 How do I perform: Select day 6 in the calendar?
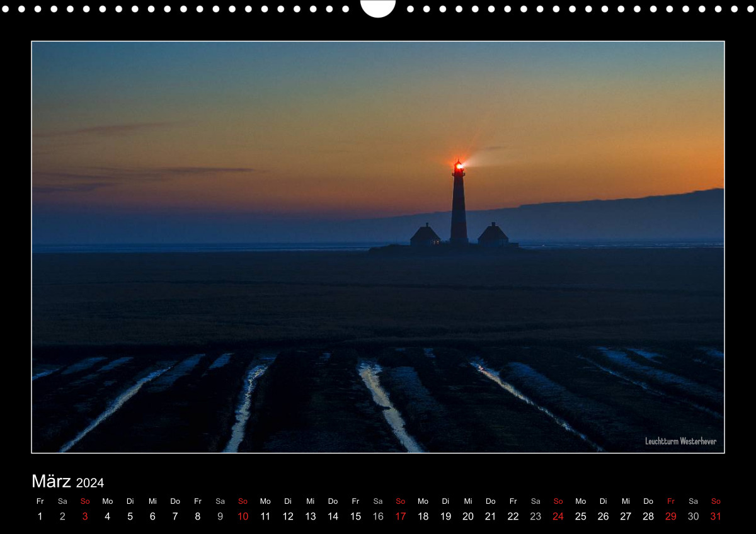(152, 516)
